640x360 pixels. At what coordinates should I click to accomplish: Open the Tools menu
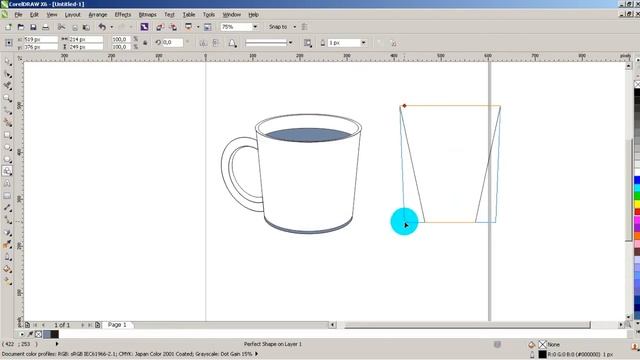[209, 14]
